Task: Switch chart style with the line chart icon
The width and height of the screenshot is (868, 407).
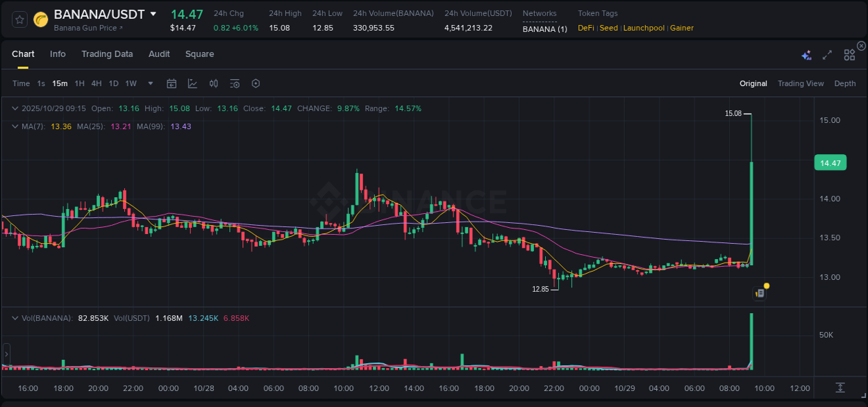Action: (192, 83)
